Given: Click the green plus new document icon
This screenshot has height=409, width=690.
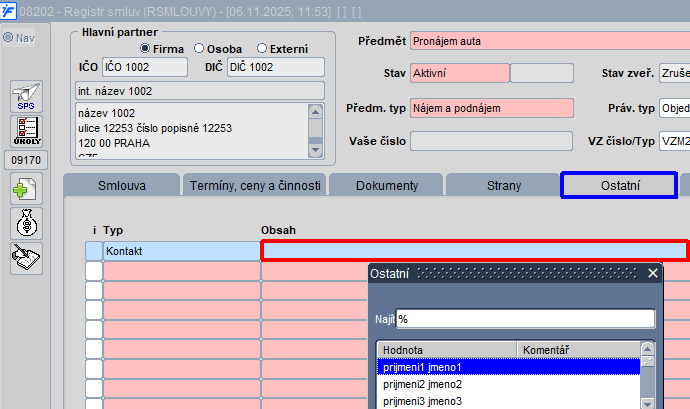Looking at the screenshot, I should tap(26, 188).
